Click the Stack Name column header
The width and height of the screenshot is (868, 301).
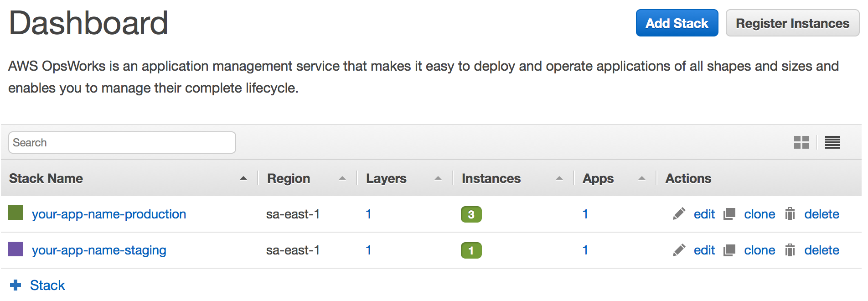click(46, 178)
